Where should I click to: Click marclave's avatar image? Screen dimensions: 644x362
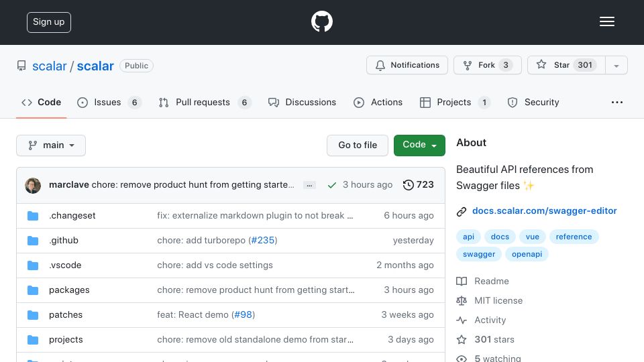33,186
